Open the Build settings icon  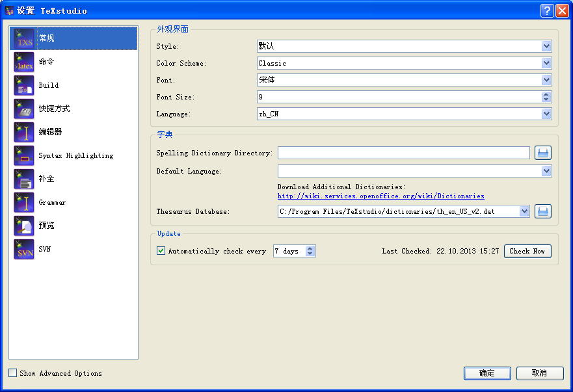[24, 85]
